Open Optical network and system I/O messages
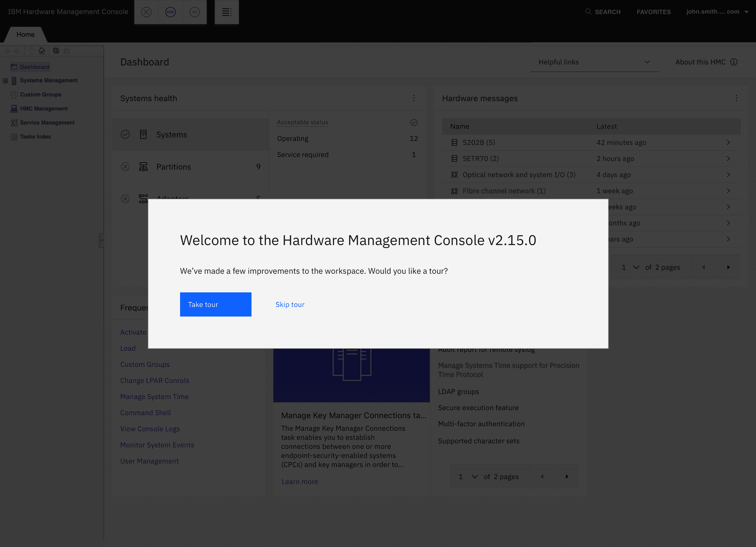 pos(591,174)
